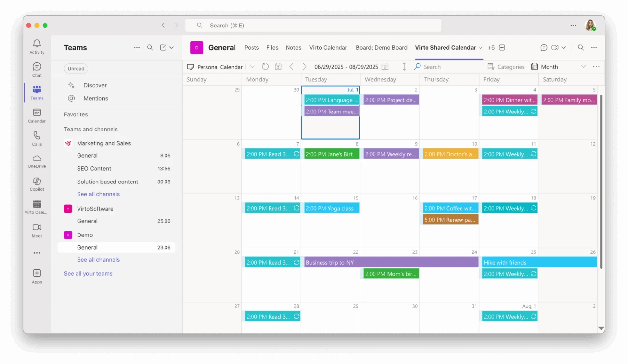This screenshot has height=364, width=628.
Task: Open the Personal Calendar dropdown
Action: 252,66
